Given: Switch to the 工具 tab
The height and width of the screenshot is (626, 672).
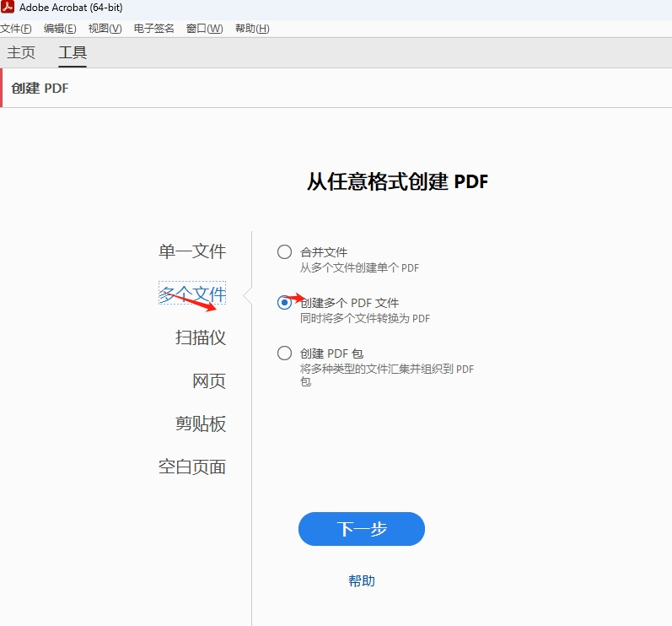Looking at the screenshot, I should tap(73, 52).
